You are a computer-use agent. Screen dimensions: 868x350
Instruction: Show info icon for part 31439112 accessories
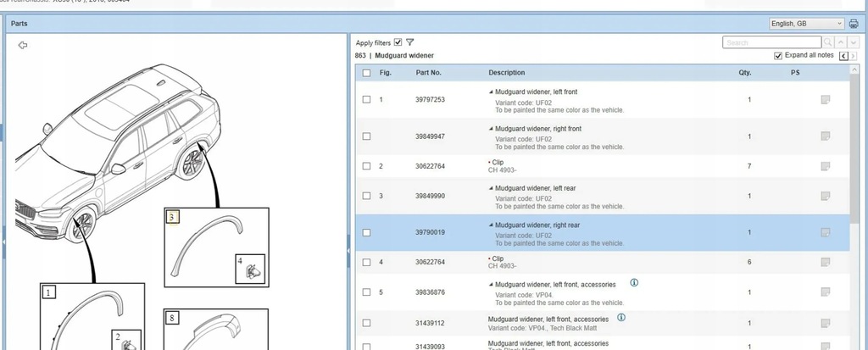pyautogui.click(x=621, y=317)
